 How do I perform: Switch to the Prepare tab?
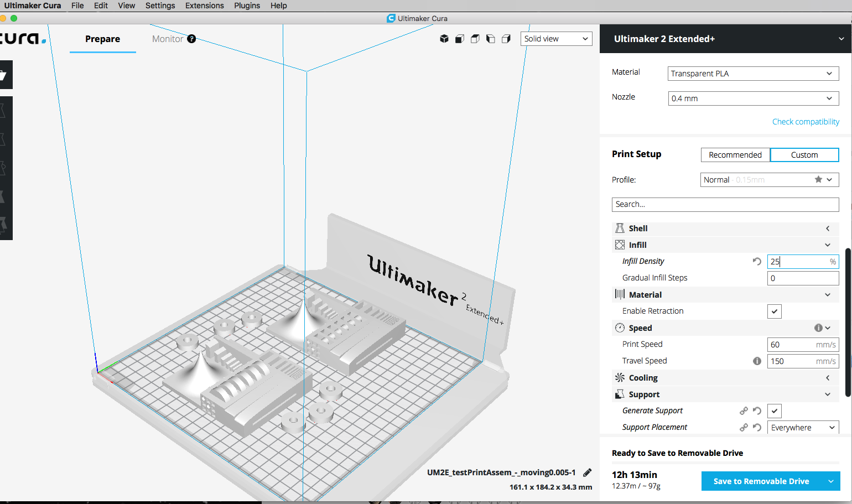pos(103,39)
